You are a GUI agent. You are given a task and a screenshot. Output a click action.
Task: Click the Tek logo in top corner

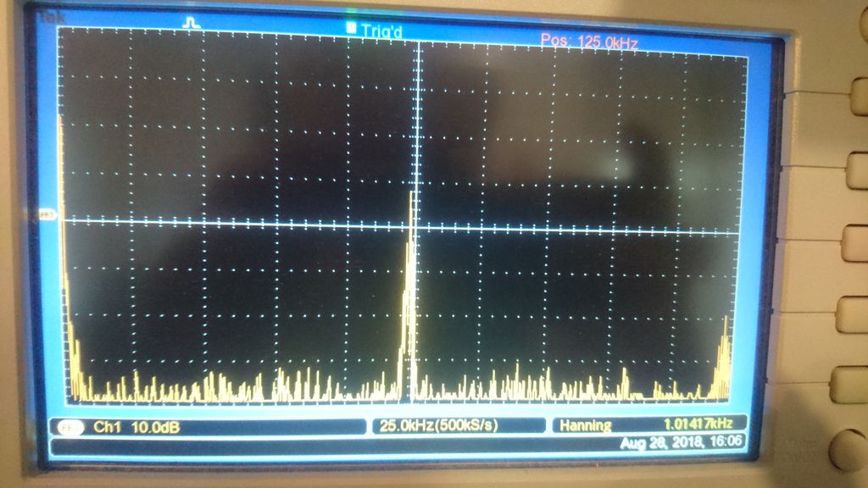(x=52, y=17)
